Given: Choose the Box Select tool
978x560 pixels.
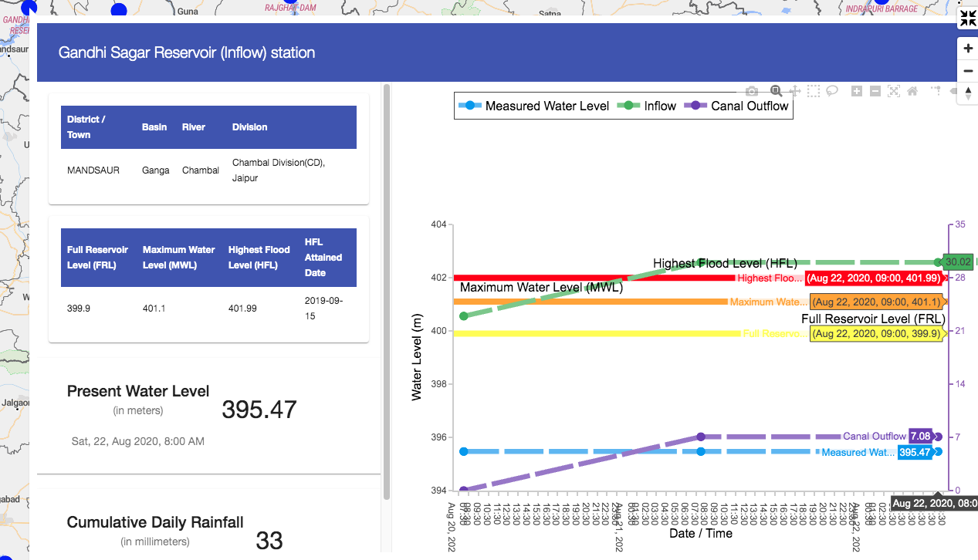Looking at the screenshot, I should pyautogui.click(x=814, y=91).
